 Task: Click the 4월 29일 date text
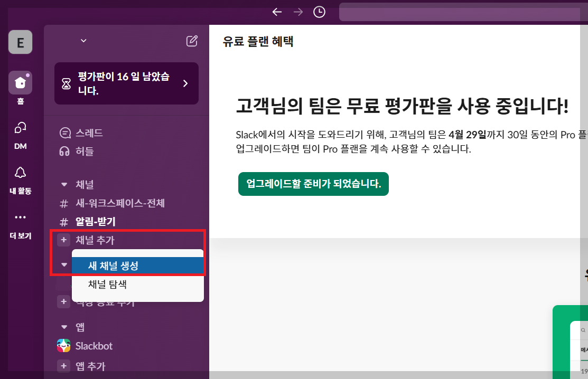point(467,135)
